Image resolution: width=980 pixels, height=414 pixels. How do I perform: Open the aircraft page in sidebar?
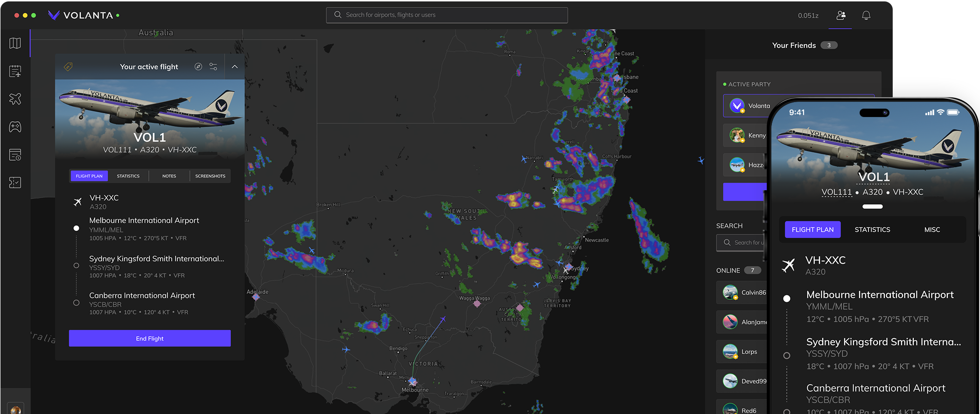point(15,99)
